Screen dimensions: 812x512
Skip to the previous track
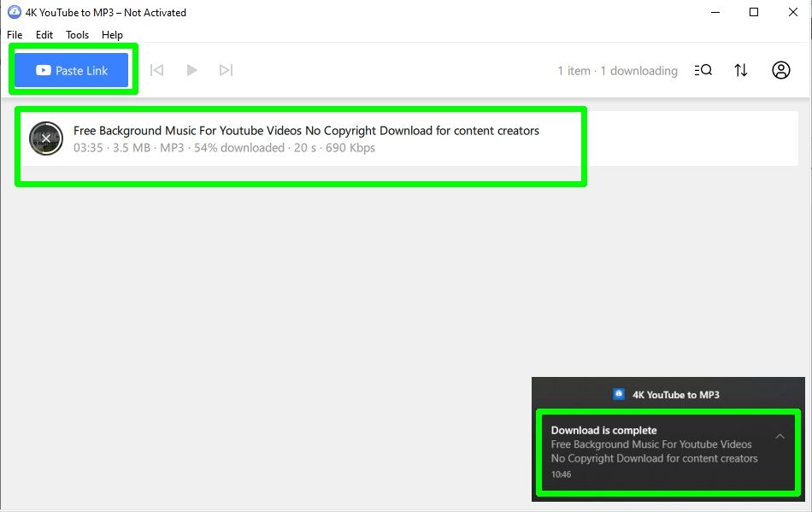156,70
